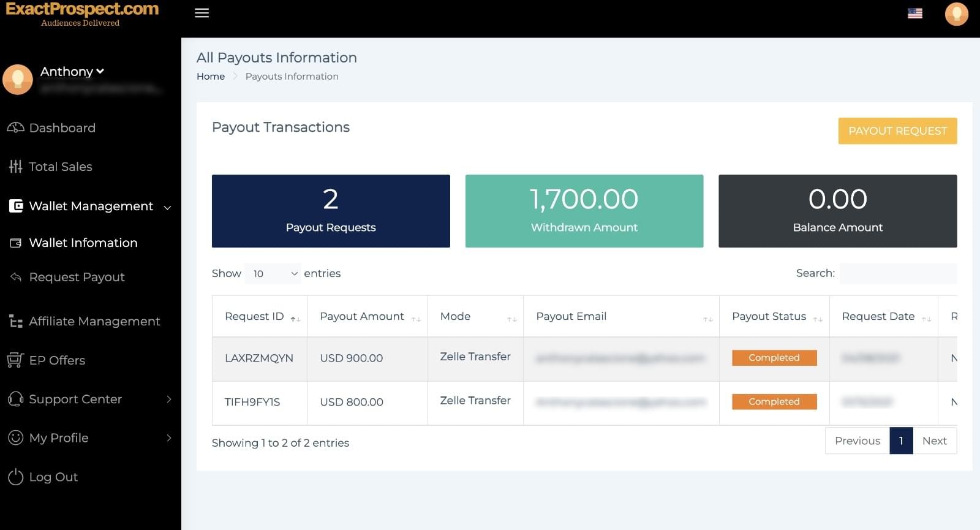Click the hamburger menu icon
This screenshot has height=530, width=980.
[202, 13]
